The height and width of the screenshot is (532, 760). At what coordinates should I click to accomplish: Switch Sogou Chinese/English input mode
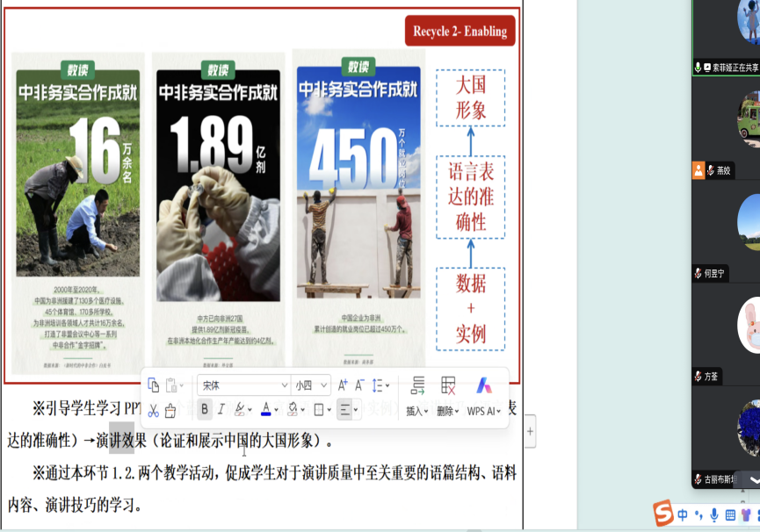coord(683,515)
